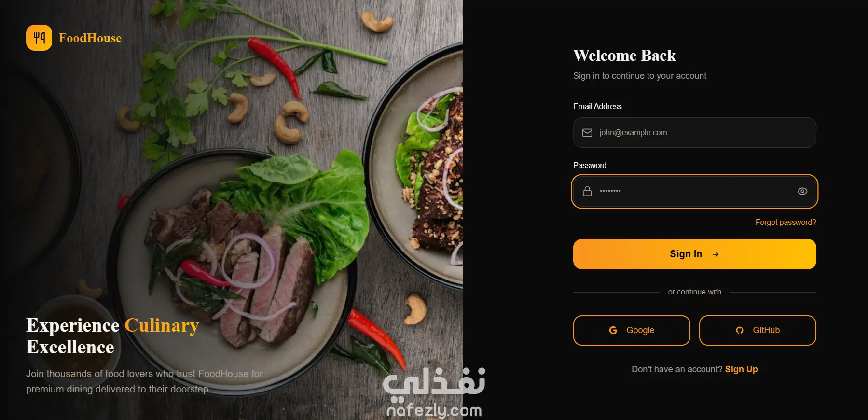Focus the Email Address input field
This screenshot has height=420, width=868.
pyautogui.click(x=695, y=132)
